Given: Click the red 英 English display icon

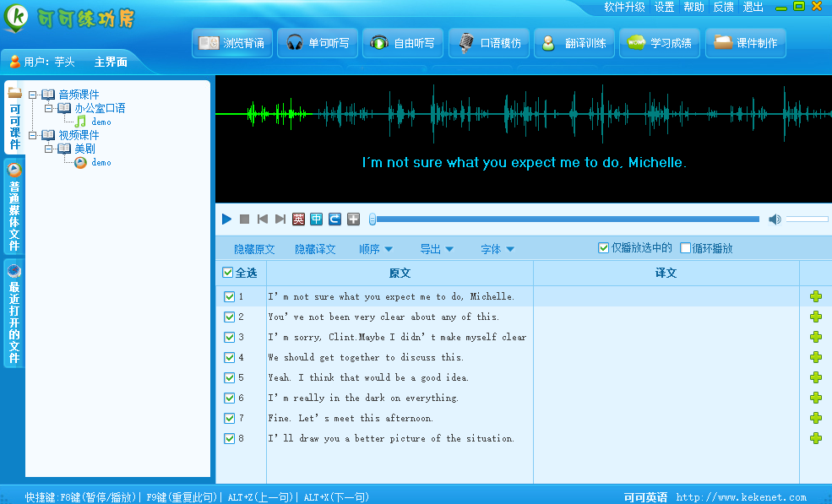Looking at the screenshot, I should (298, 219).
